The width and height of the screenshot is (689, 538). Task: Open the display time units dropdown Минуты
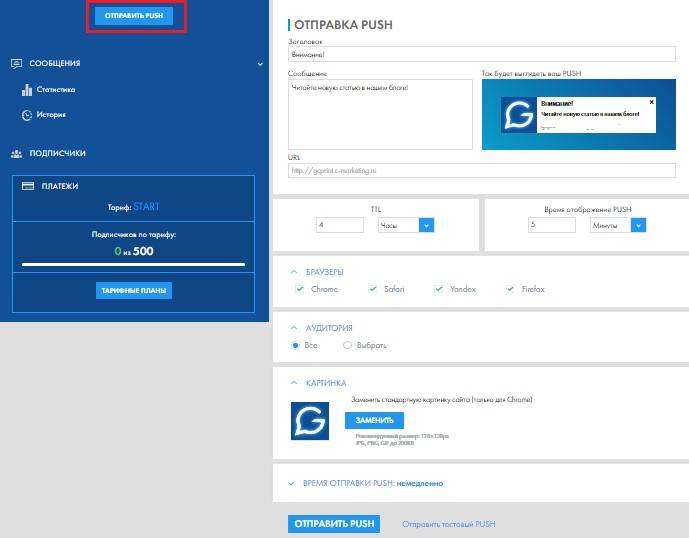618,225
